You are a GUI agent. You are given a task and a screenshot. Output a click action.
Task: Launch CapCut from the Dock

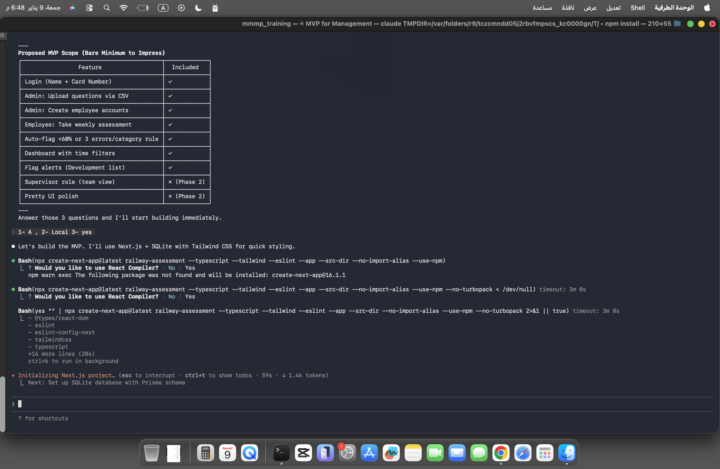pos(304,453)
